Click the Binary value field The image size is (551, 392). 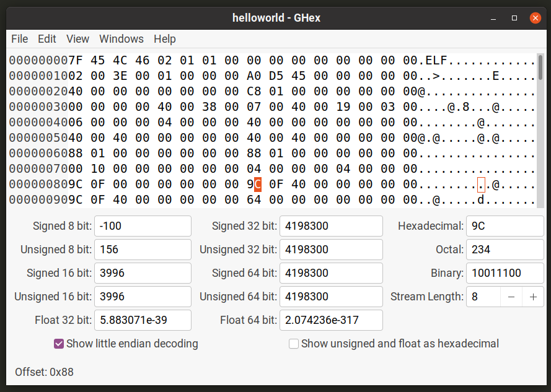coord(504,273)
